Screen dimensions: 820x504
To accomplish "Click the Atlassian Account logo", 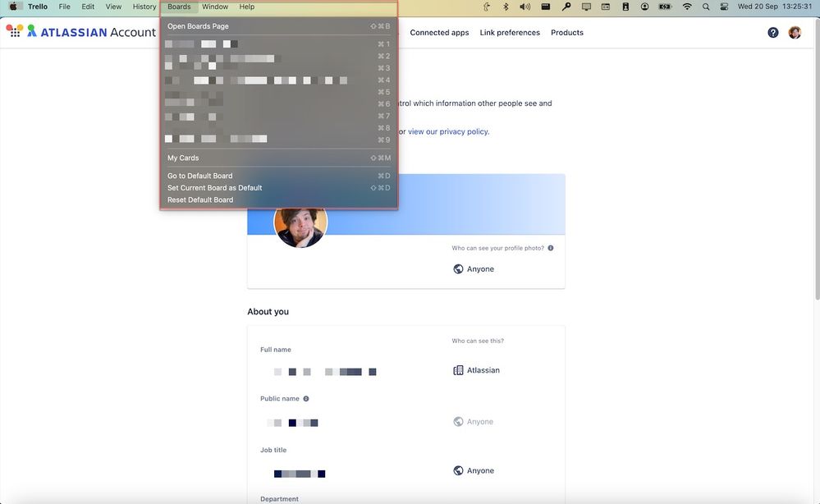I will pyautogui.click(x=91, y=32).
